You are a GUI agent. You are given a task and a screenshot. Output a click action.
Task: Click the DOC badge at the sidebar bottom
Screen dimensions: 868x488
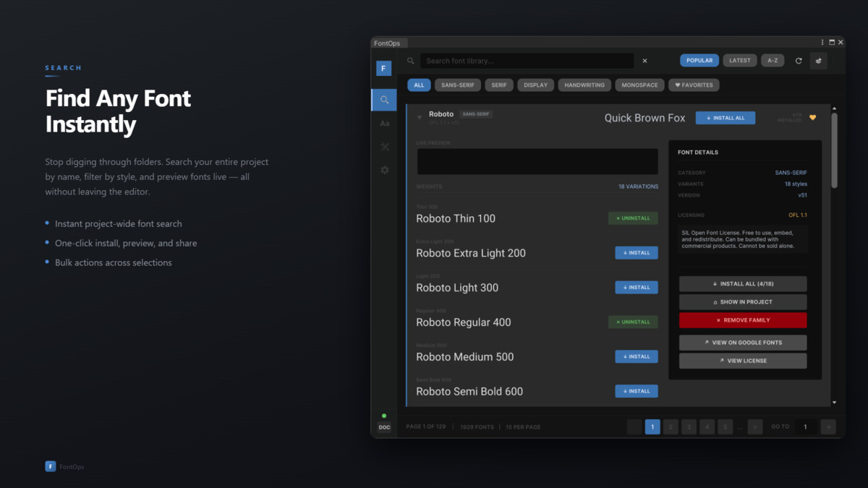(384, 427)
